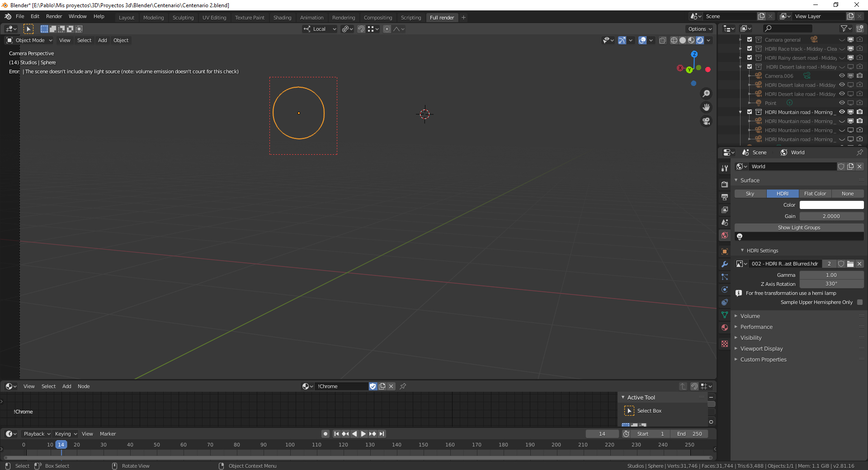
Task: Switch to the Shading workspace tab
Action: (282, 18)
